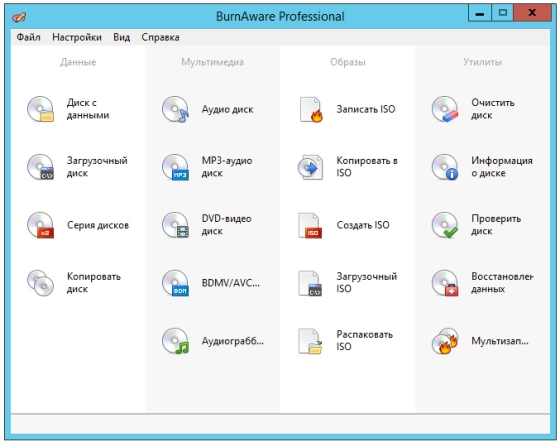
Task: Select the Проверить диск checkmark icon
Action: pos(445,225)
